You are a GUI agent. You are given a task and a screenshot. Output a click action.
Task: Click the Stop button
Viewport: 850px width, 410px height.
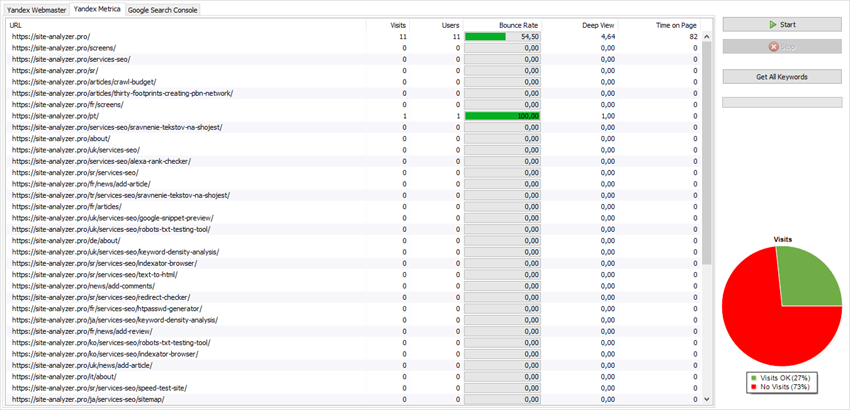click(x=782, y=47)
